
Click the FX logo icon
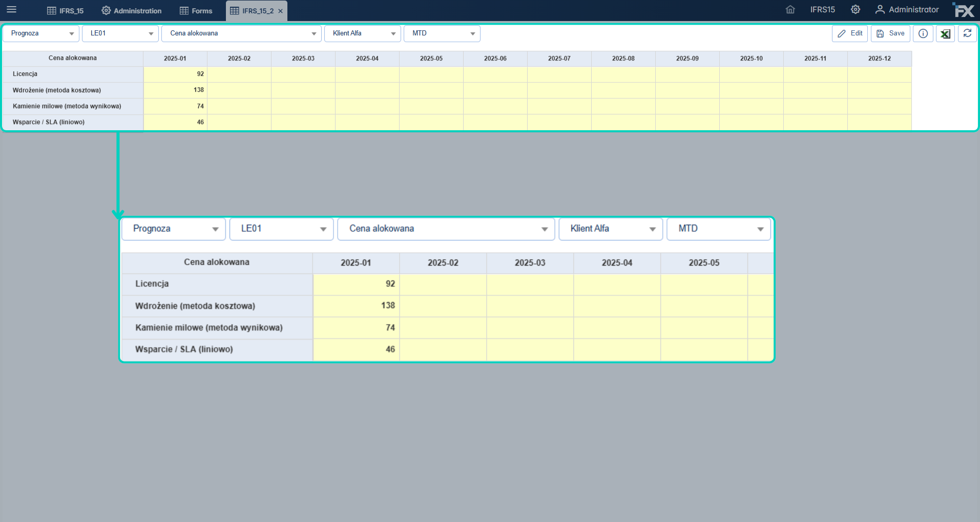964,10
